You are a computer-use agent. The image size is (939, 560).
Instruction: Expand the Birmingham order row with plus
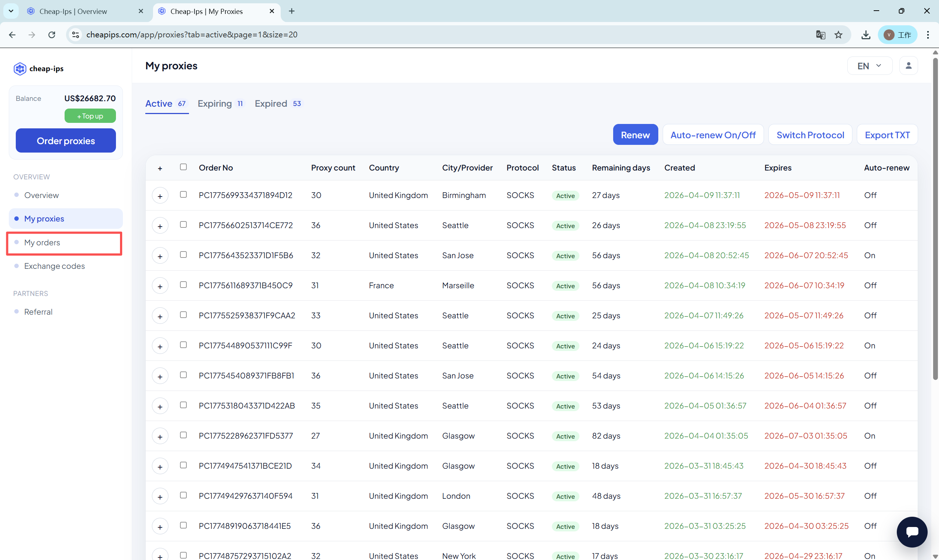[160, 196]
